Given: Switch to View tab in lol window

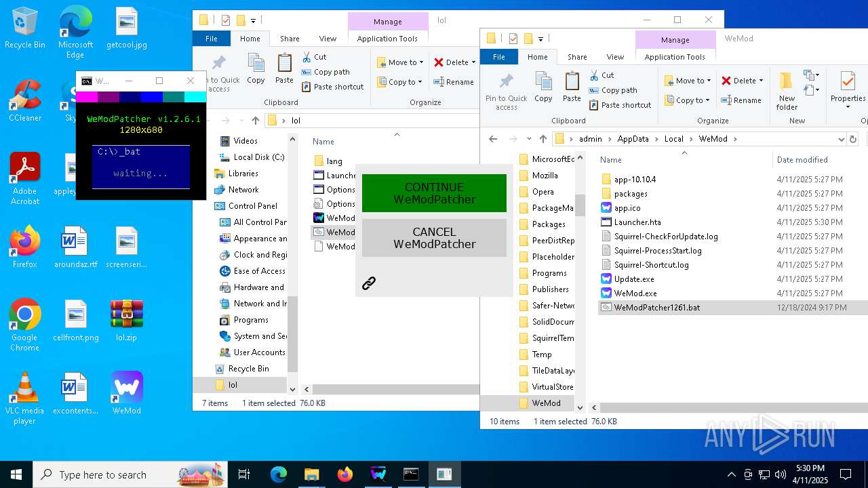Looking at the screenshot, I should pyautogui.click(x=328, y=39).
